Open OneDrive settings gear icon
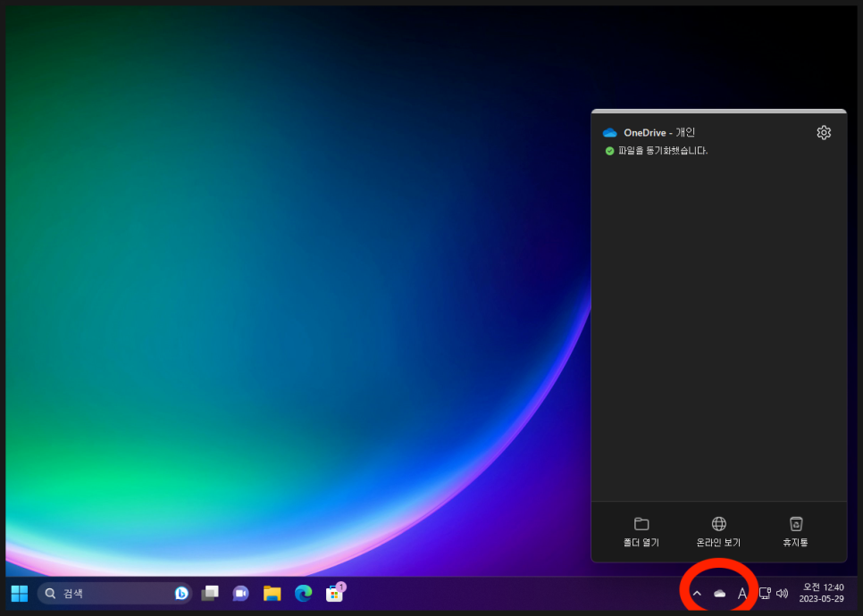The width and height of the screenshot is (863, 616). 824,132
